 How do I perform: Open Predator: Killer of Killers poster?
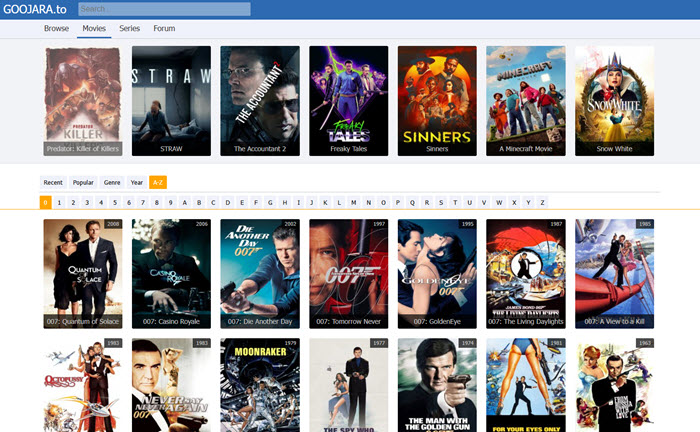click(83, 101)
